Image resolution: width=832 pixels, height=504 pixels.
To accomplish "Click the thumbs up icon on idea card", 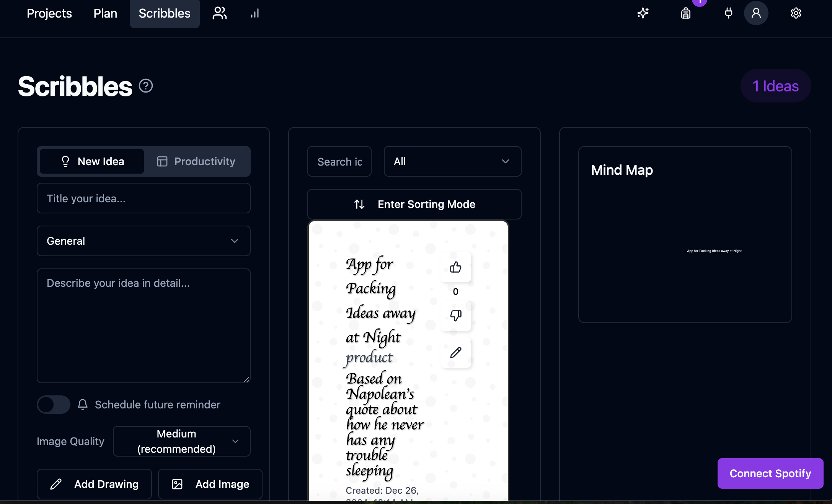I will tap(455, 267).
